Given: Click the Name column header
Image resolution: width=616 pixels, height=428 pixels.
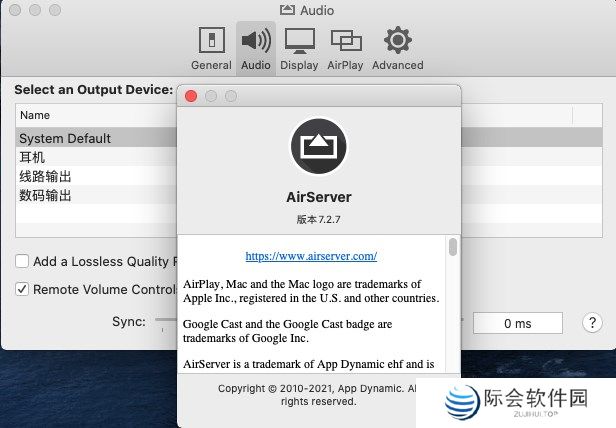Looking at the screenshot, I should tap(35, 115).
